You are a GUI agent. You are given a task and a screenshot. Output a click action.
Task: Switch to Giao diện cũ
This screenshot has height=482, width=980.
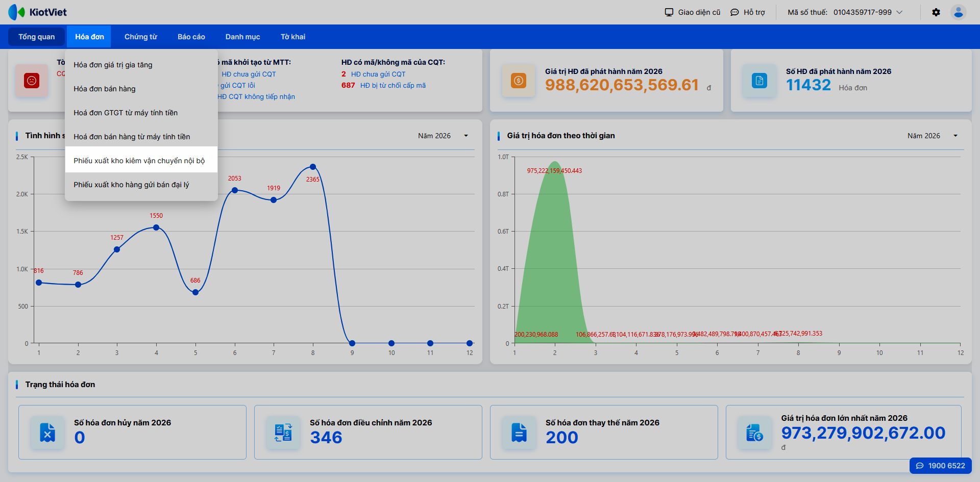(693, 12)
